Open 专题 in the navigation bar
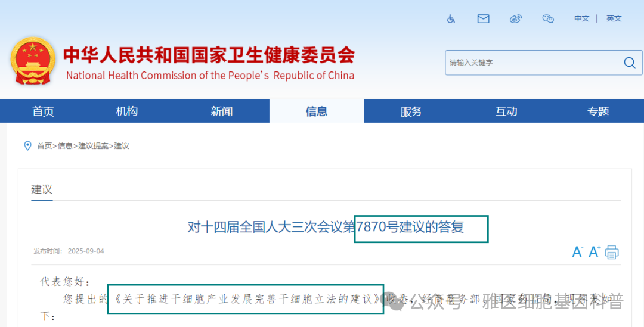This screenshot has width=644, height=327. coord(598,111)
